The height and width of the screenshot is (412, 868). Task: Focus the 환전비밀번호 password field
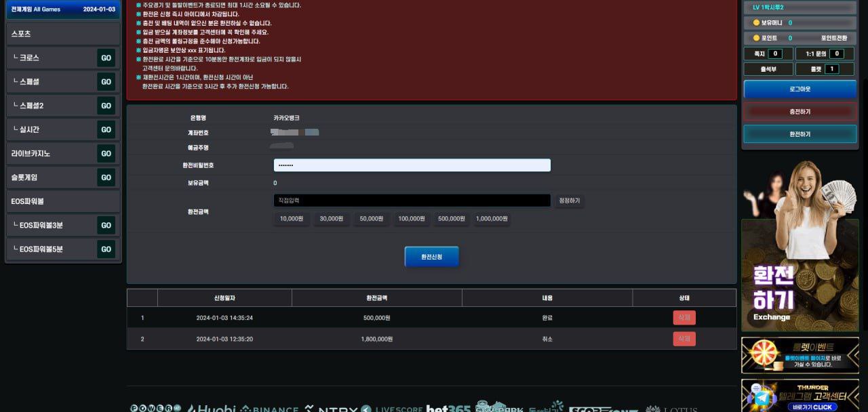coord(412,165)
